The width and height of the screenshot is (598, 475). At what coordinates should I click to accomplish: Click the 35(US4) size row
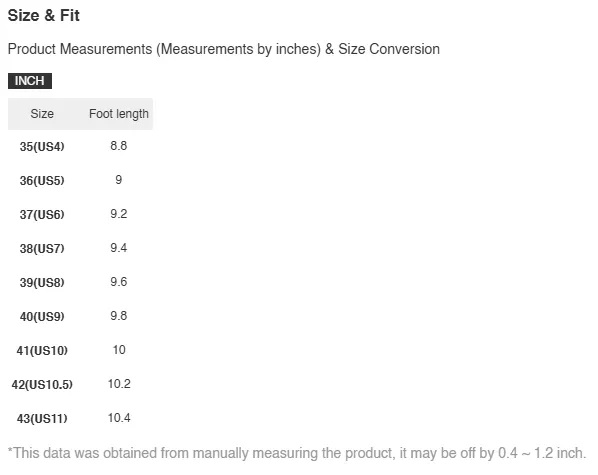(x=80, y=146)
